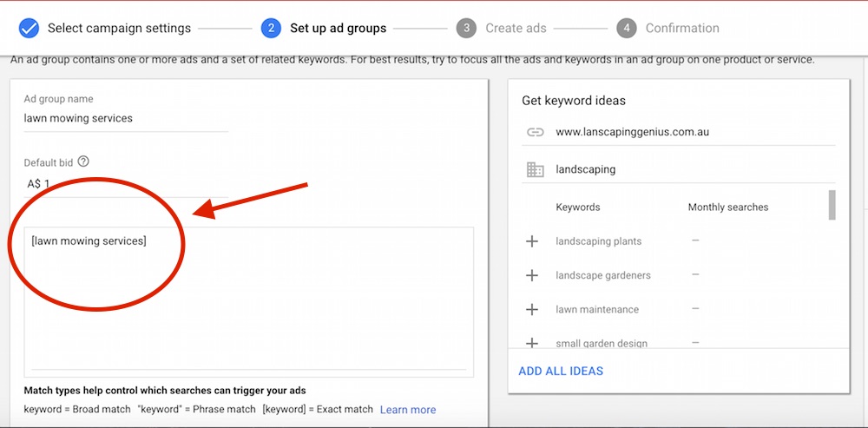Click the Default bid help question-mark icon
868x428 pixels.
(x=83, y=161)
